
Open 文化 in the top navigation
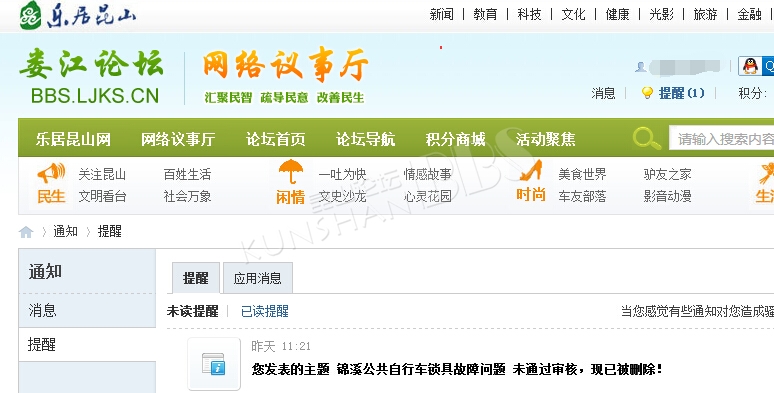573,14
